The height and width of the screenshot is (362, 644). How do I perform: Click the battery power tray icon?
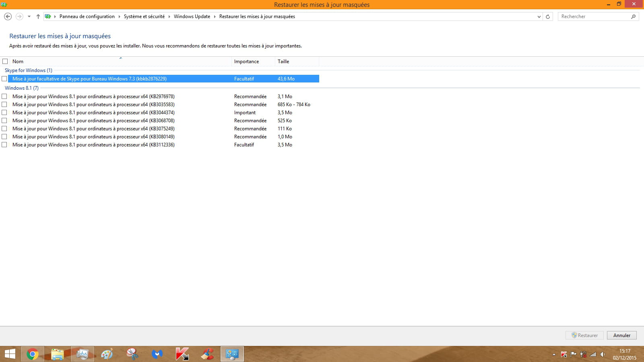(583, 354)
